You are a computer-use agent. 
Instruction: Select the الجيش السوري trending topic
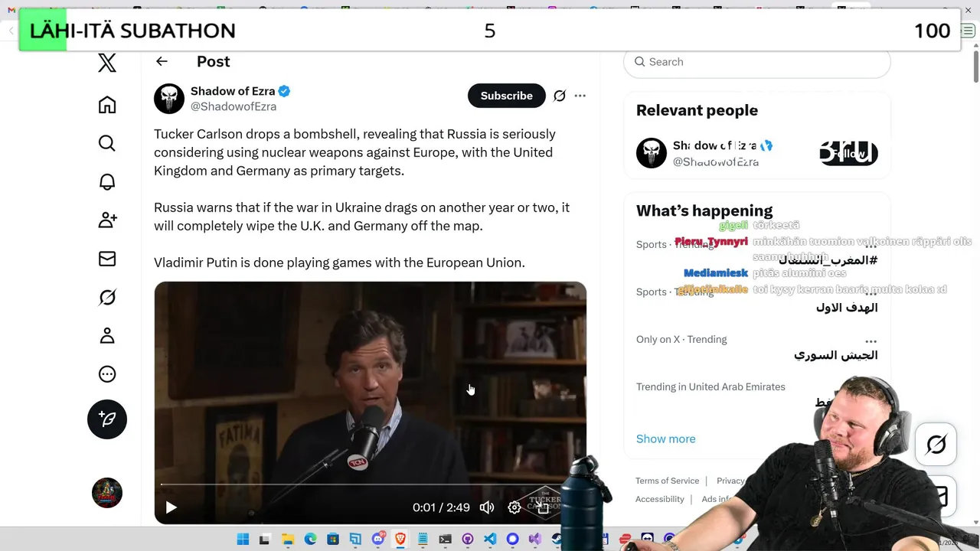pos(835,355)
